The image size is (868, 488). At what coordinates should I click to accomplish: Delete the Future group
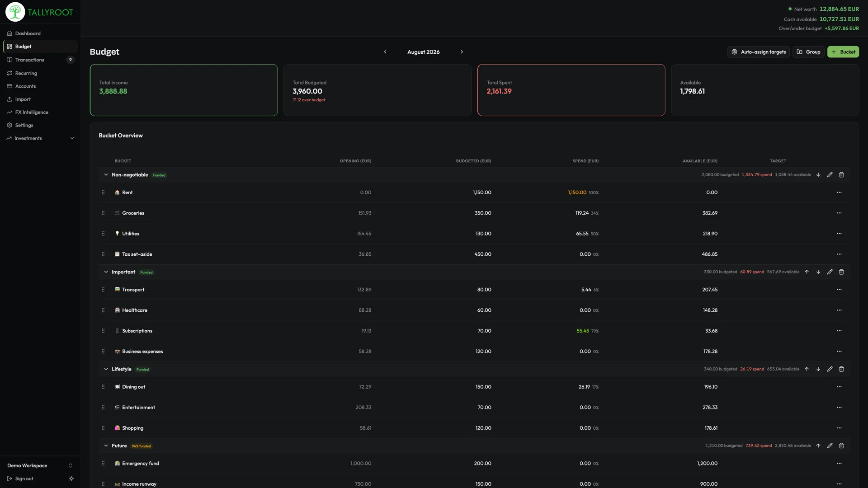pyautogui.click(x=841, y=446)
